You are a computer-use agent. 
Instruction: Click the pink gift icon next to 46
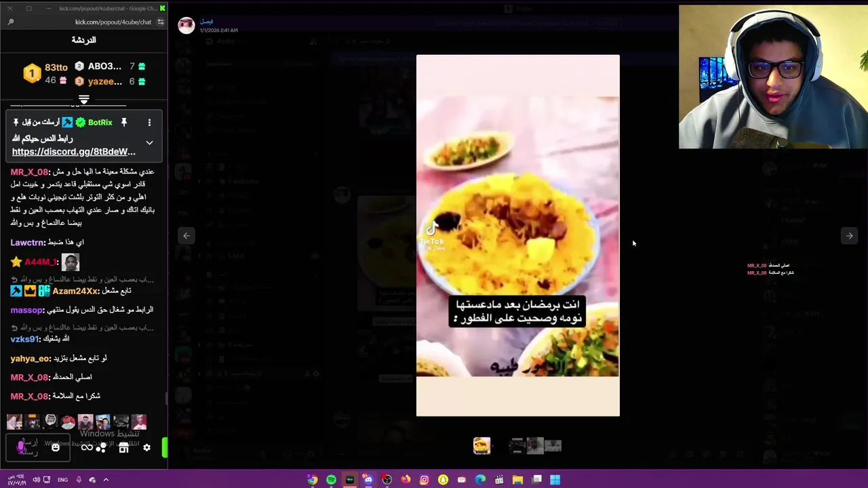(x=63, y=81)
